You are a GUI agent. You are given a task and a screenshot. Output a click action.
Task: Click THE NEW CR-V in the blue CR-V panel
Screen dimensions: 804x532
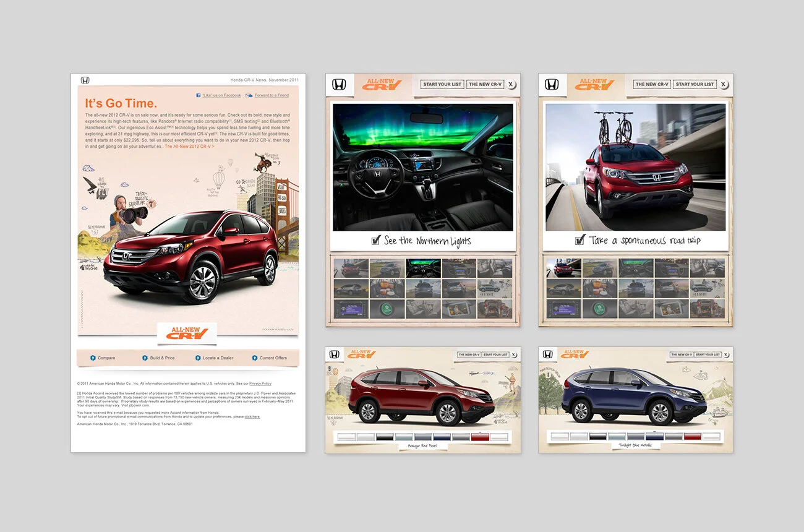click(x=681, y=354)
